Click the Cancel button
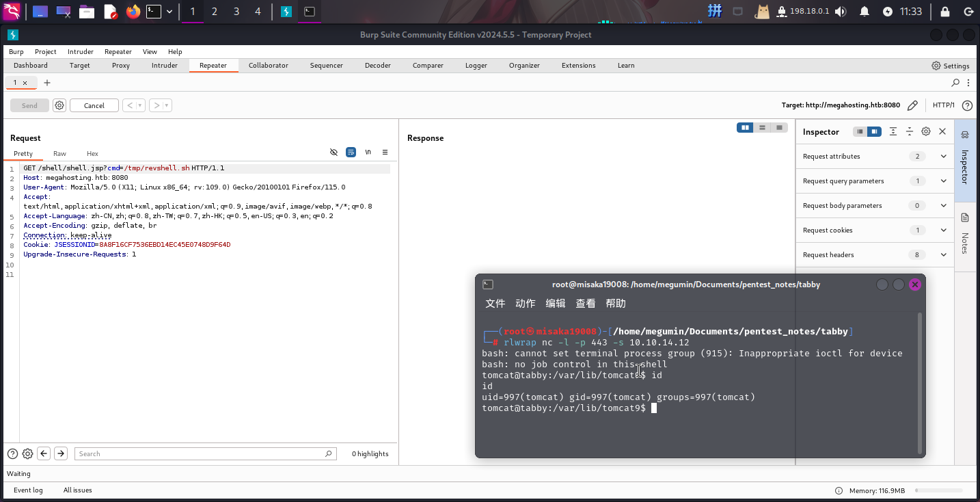Image resolution: width=980 pixels, height=502 pixels. pyautogui.click(x=94, y=105)
